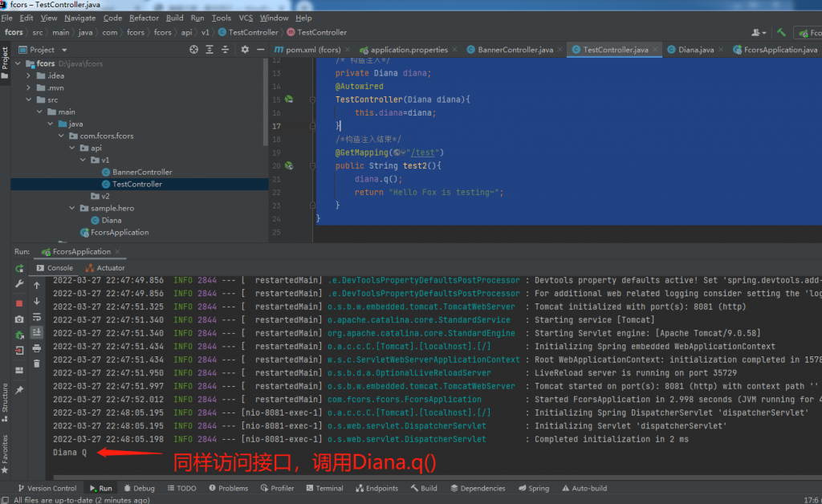Click the print icon in console toolbar
This screenshot has height=504, width=822.
(37, 348)
